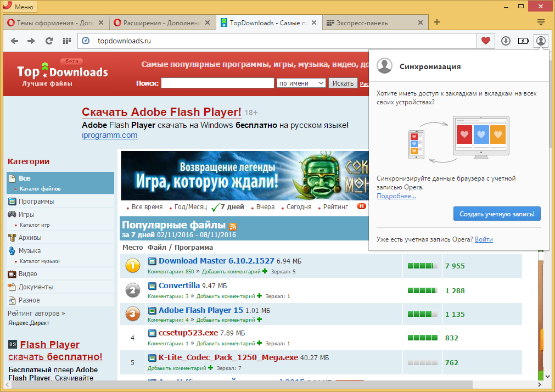This screenshot has height=392, width=555.
Task: Click the RSS feed icon by Популярные файлы
Action: 233,226
